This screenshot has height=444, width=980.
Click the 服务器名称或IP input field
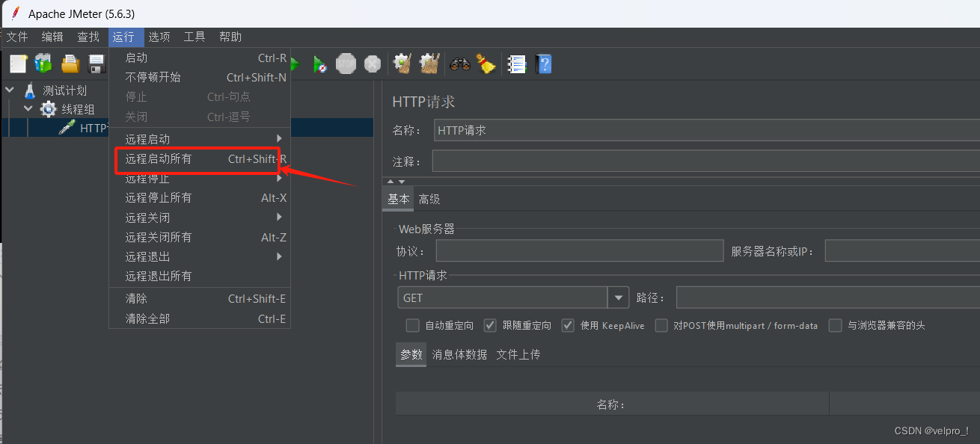point(902,251)
